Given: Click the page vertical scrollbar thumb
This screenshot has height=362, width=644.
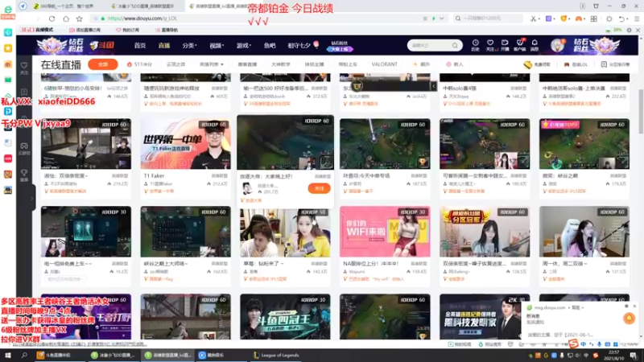Looking at the screenshot, I should click(641, 111).
